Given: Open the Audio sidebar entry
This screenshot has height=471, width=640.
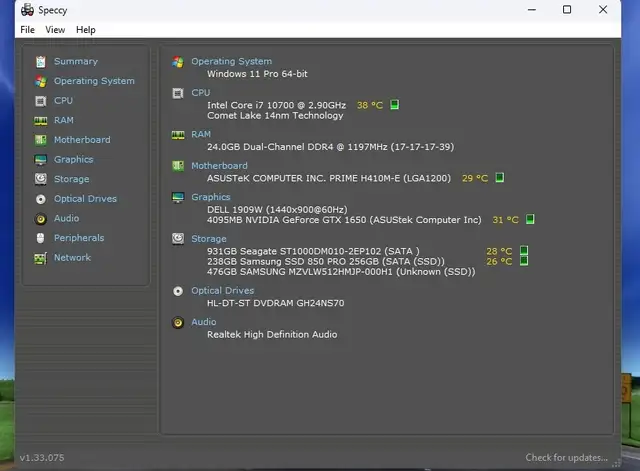Looking at the screenshot, I should tap(67, 218).
